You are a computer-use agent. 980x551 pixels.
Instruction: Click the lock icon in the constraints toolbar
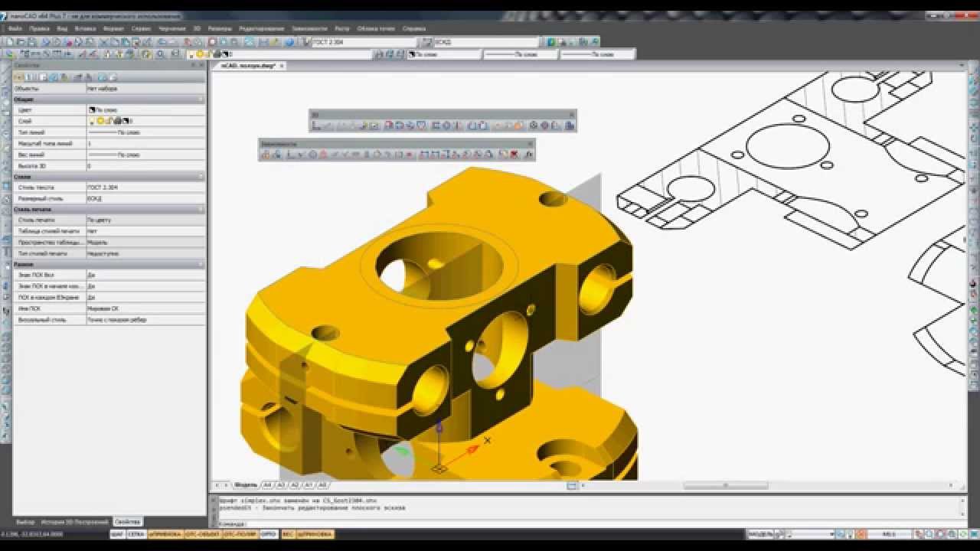pos(266,155)
